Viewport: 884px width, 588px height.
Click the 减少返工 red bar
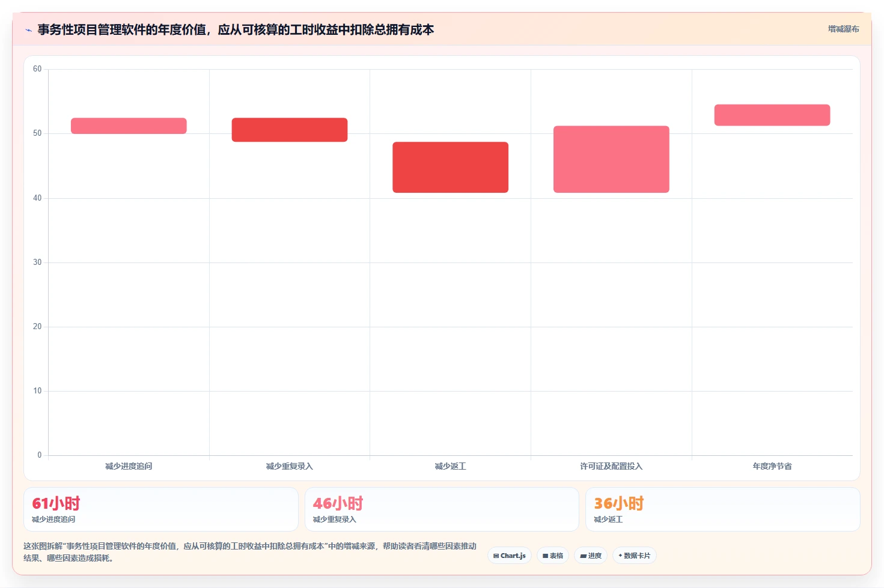click(451, 167)
